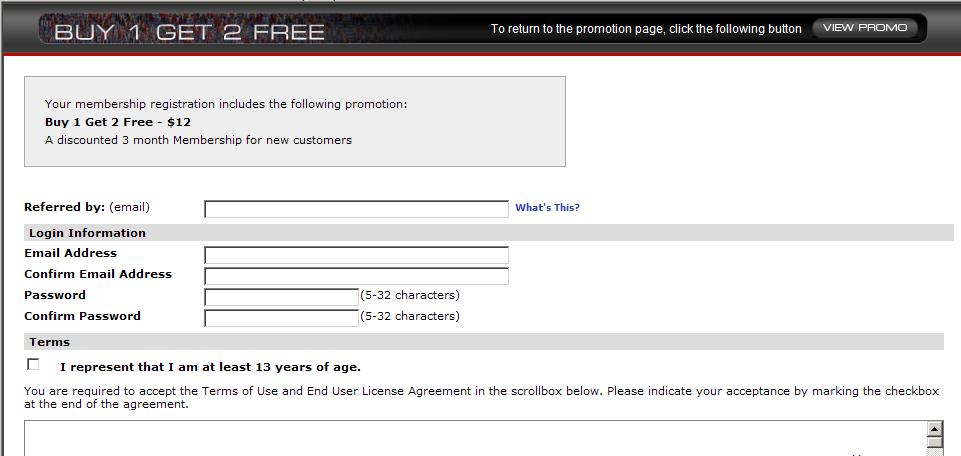Click the promotion details info box

[295, 121]
